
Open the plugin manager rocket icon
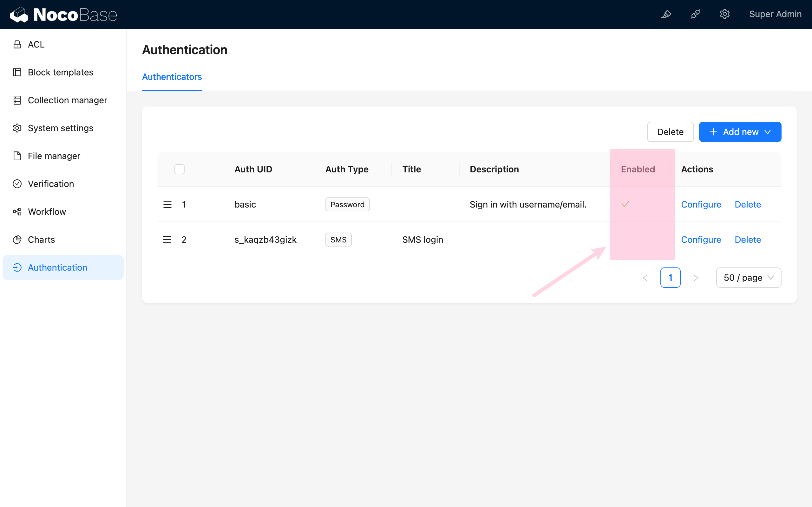[x=695, y=14]
